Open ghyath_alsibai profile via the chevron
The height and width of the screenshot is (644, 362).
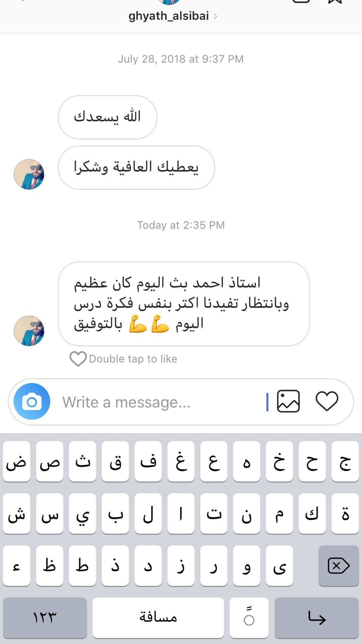[215, 16]
